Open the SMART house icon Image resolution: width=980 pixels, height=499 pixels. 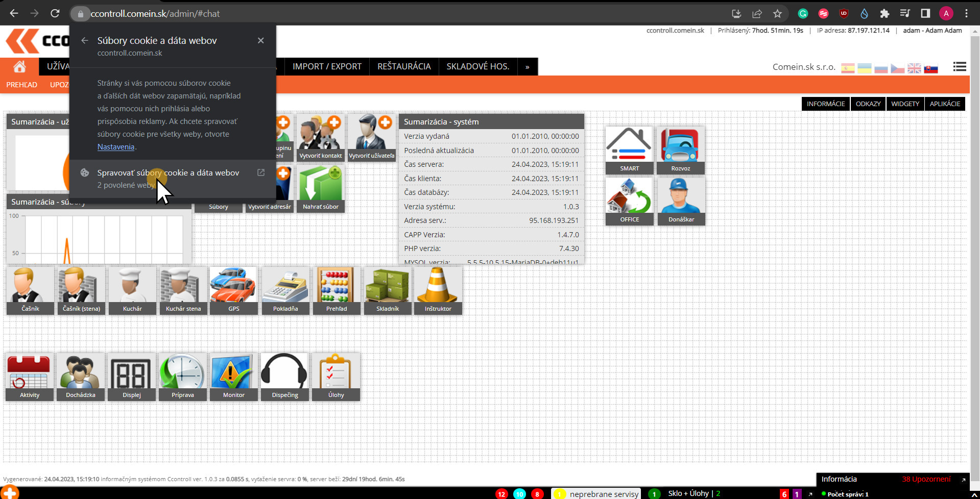point(629,150)
